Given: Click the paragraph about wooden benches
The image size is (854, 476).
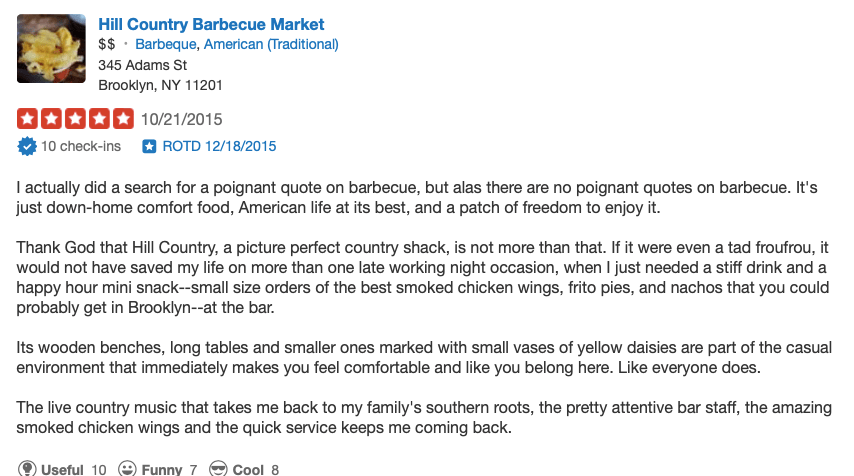Looking at the screenshot, I should pos(400,357).
